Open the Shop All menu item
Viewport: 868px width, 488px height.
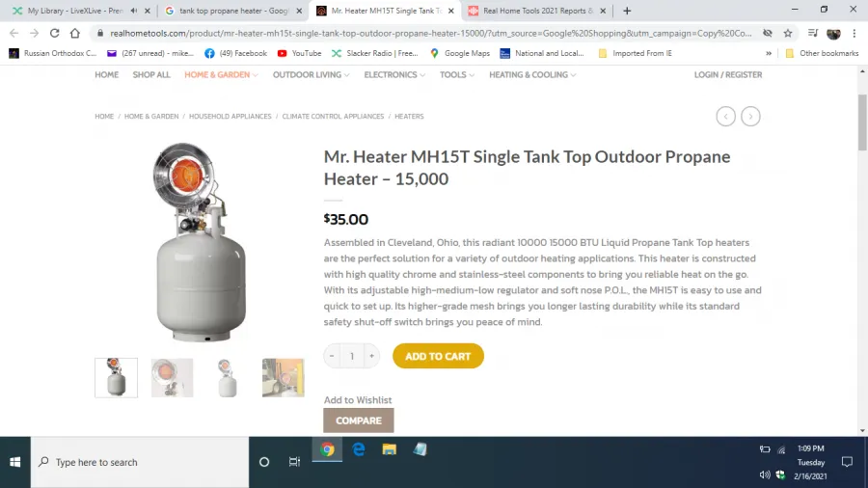pos(151,74)
